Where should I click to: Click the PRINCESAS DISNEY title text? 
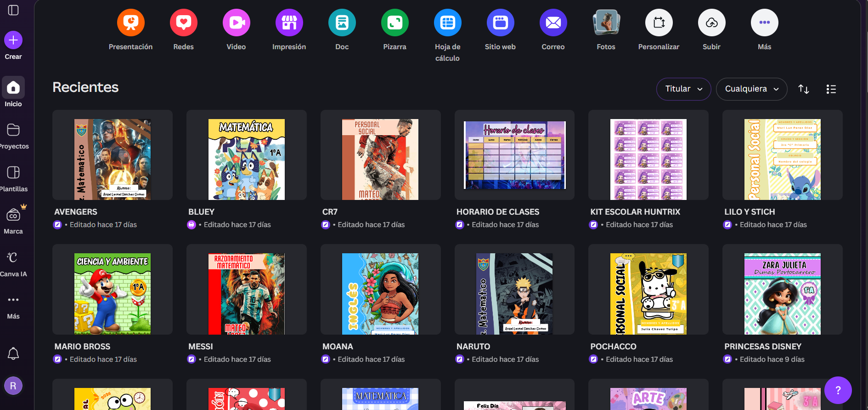763,347
